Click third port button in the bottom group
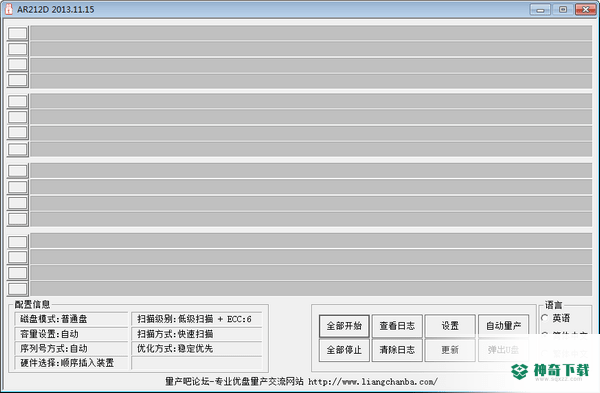 (18, 273)
